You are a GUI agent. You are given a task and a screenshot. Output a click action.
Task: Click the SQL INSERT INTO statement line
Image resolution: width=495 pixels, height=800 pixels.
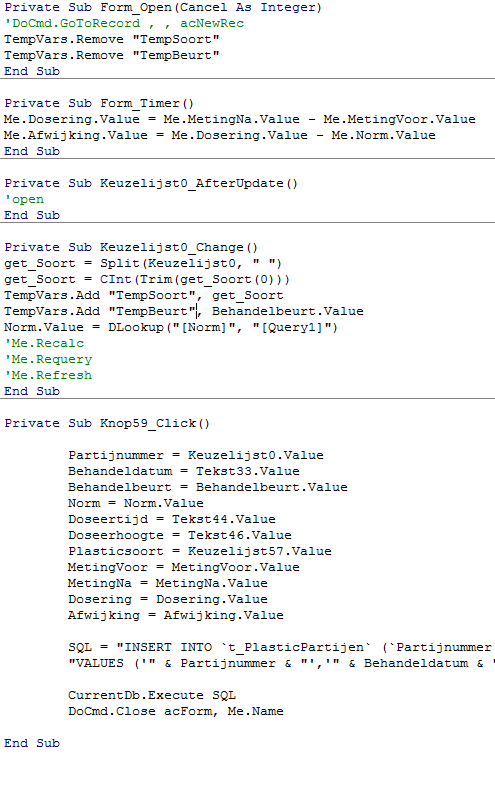coord(282,647)
